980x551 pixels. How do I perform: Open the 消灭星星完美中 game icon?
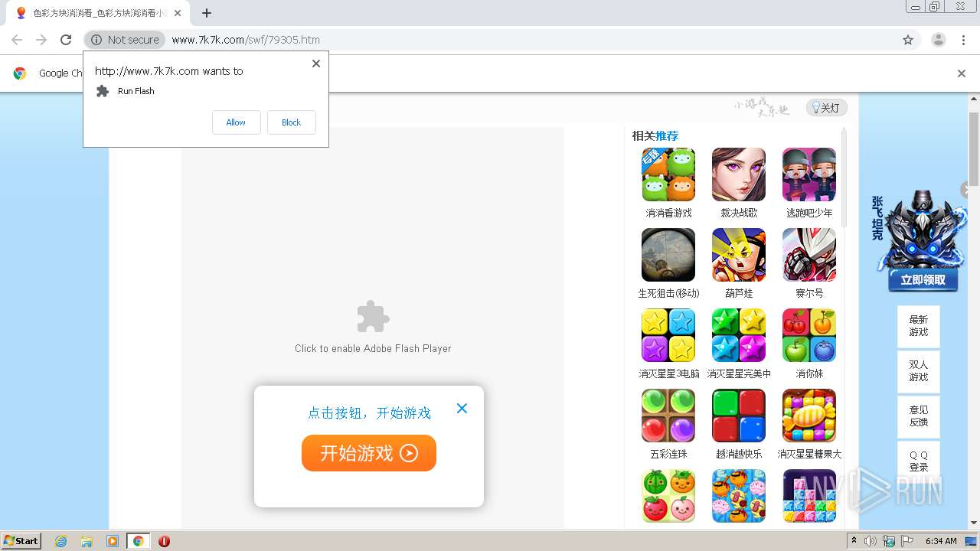[x=739, y=335]
